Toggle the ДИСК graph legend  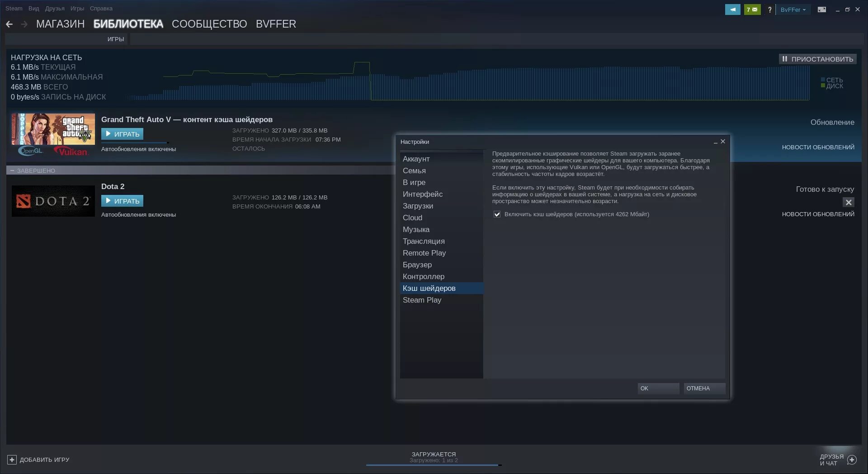tap(832, 86)
